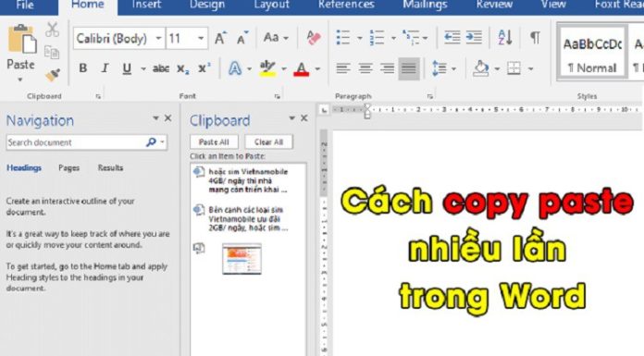Apply borders icon
The image size is (644, 356).
[x=514, y=68]
